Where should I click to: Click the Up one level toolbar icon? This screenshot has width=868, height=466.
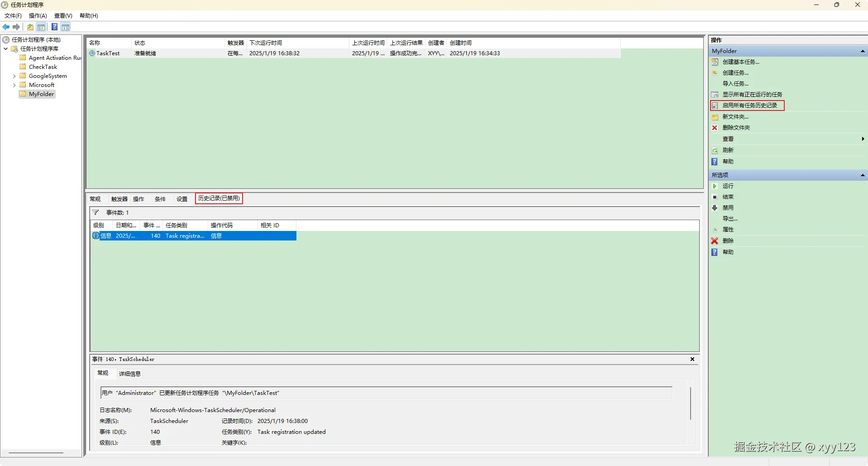[x=30, y=27]
